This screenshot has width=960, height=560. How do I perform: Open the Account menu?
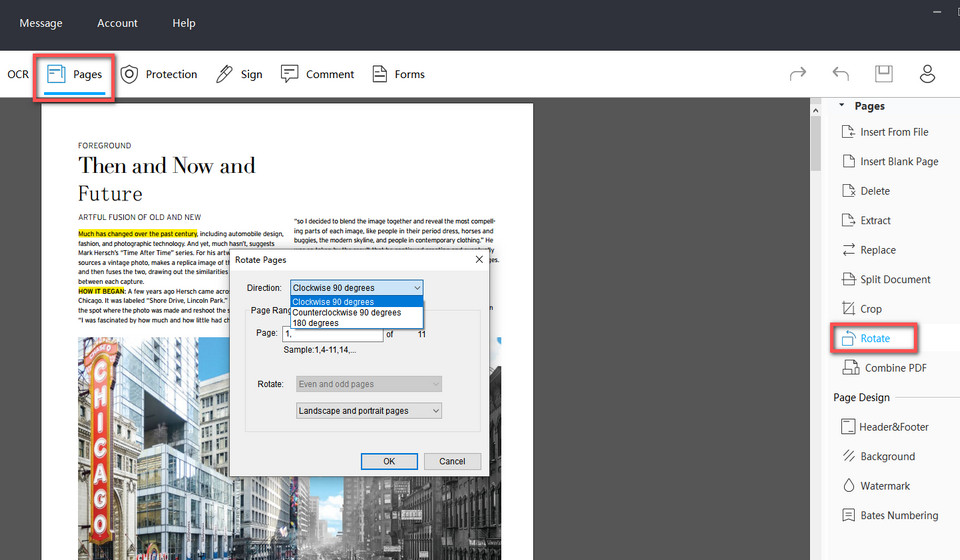pos(117,23)
